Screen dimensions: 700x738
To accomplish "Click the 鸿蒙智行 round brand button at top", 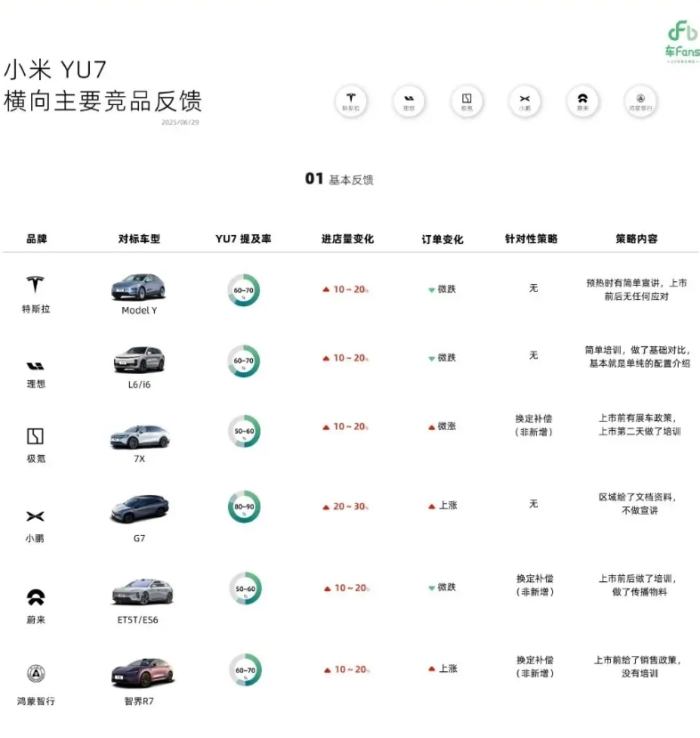I will point(640,101).
